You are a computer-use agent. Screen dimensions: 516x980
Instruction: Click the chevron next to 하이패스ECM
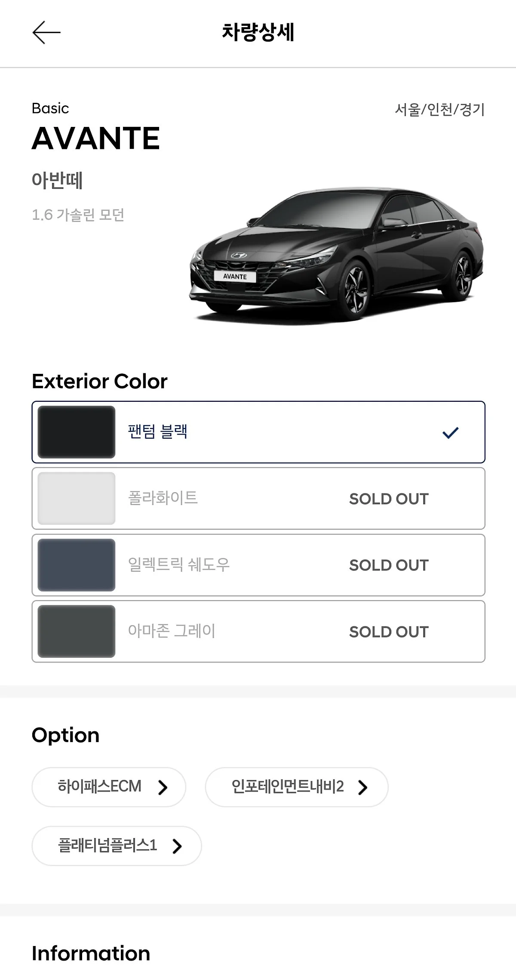point(163,787)
